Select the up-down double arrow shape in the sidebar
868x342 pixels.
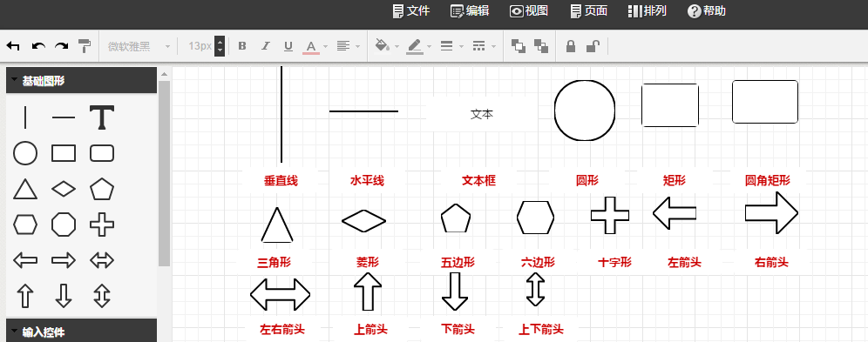[x=102, y=296]
